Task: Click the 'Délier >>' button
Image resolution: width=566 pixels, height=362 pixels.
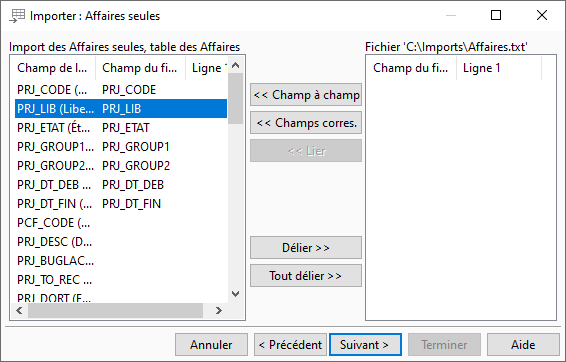Action: pyautogui.click(x=306, y=248)
